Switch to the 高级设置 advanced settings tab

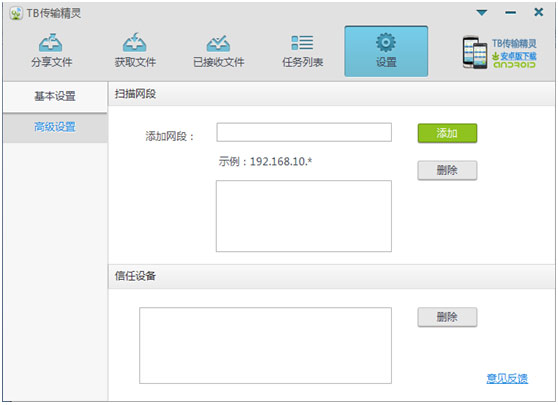(x=55, y=127)
